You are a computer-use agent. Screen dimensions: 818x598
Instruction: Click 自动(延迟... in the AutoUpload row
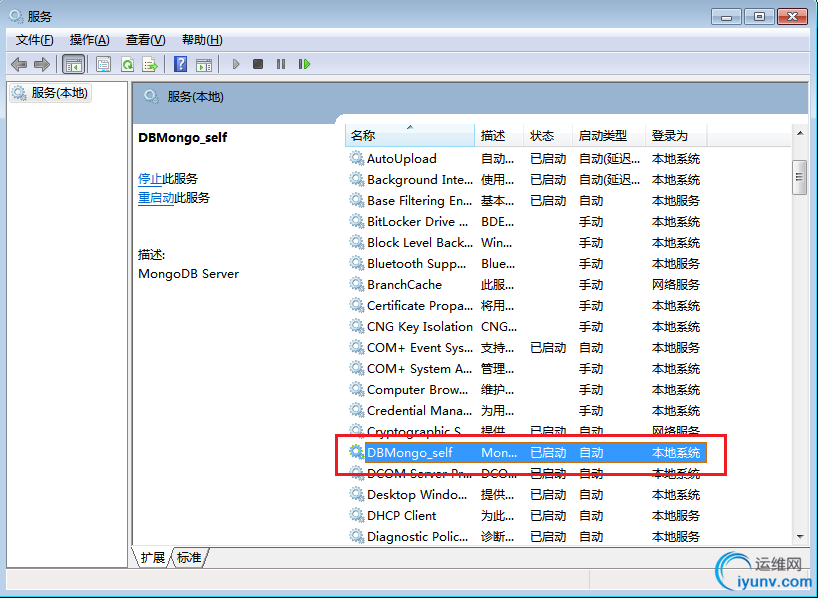pos(609,158)
